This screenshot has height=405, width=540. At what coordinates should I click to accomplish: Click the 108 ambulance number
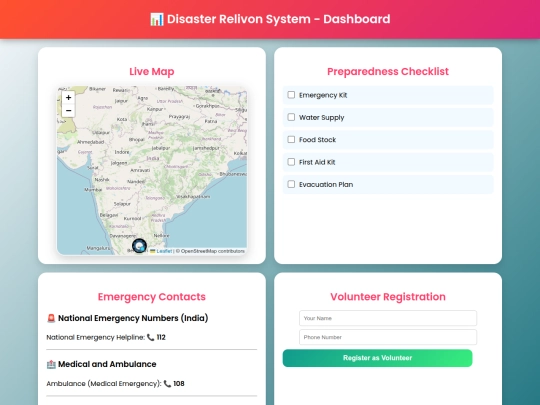[x=179, y=384]
